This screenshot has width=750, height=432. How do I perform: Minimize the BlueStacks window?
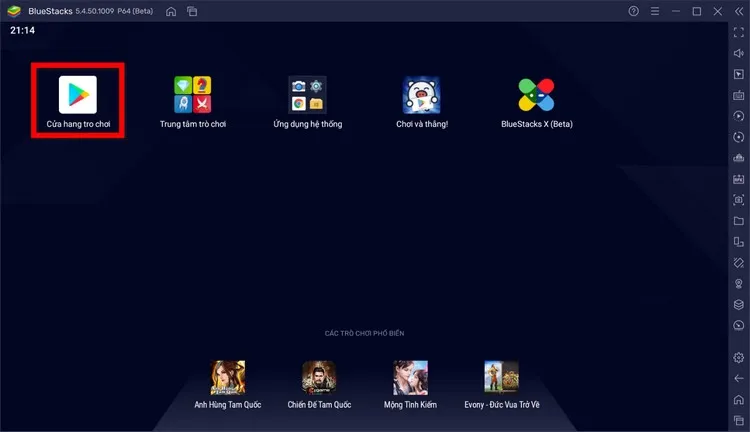676,11
